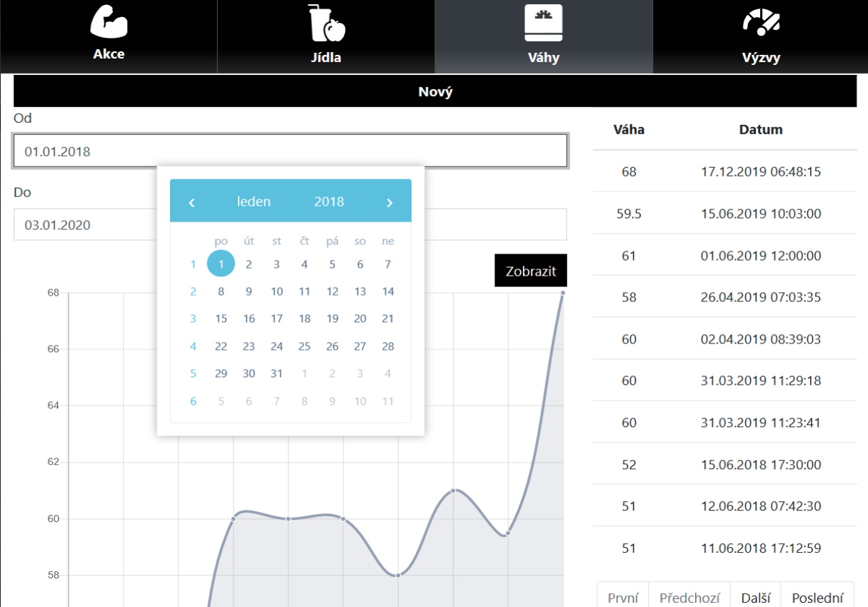Click the date 02.04.2019 08:39:03

click(761, 339)
